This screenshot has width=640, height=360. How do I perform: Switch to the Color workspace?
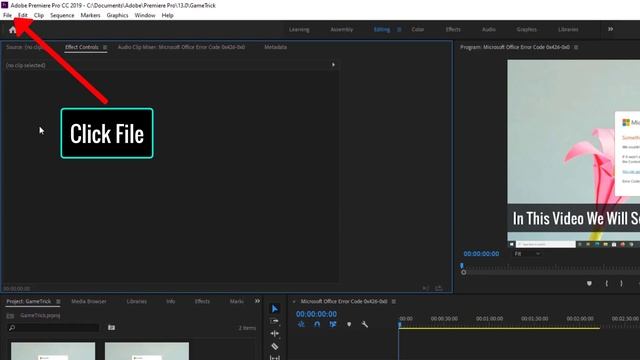[418, 29]
